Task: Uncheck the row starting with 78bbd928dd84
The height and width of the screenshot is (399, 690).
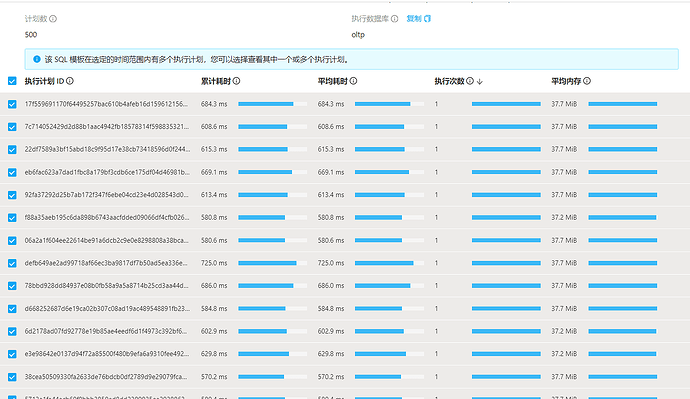Action: click(x=12, y=286)
